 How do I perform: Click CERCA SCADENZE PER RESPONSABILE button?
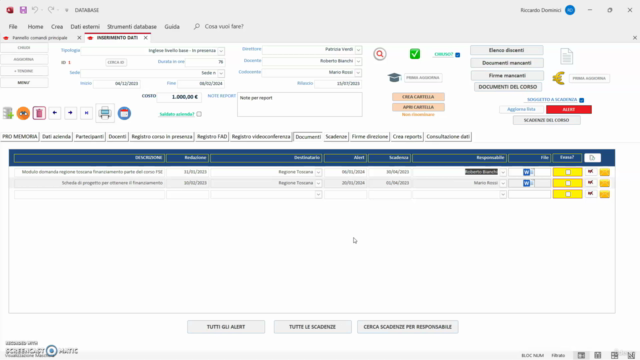(x=407, y=327)
